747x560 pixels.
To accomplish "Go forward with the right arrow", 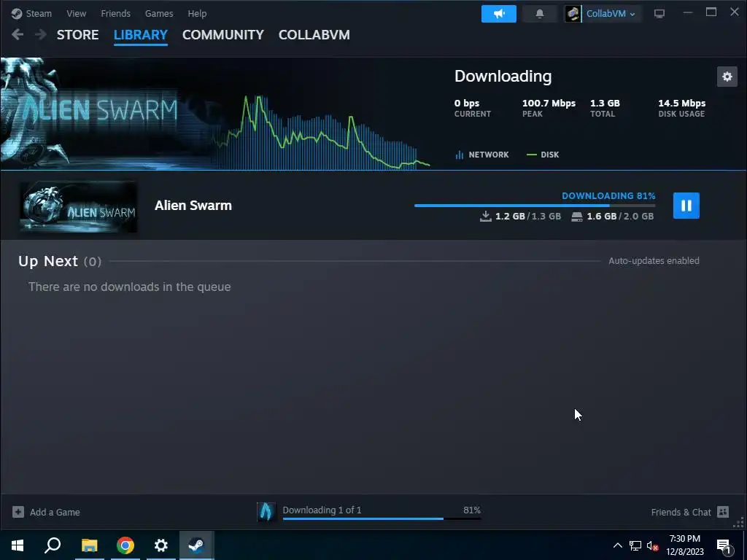I will [41, 34].
